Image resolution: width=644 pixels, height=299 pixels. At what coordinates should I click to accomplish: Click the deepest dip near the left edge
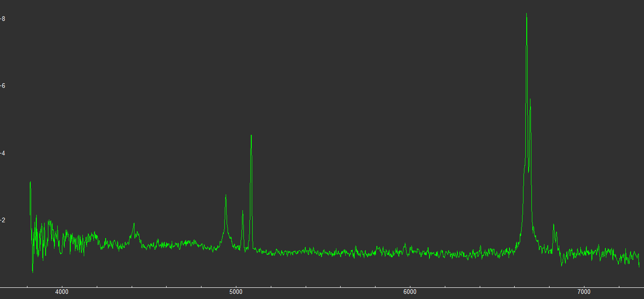point(33,272)
